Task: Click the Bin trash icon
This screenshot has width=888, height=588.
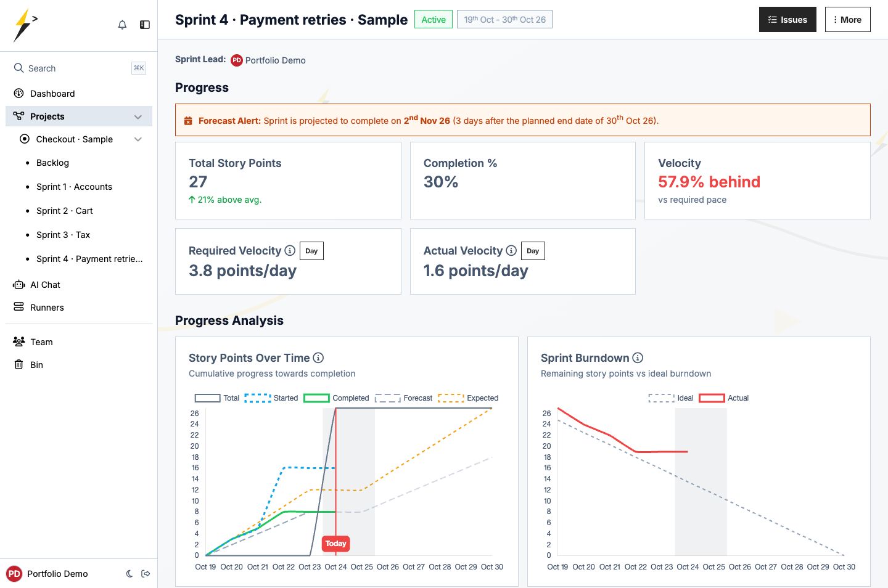Action: [18, 364]
